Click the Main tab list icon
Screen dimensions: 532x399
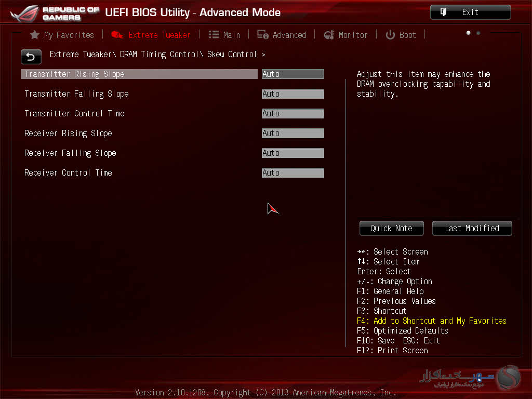pos(214,35)
